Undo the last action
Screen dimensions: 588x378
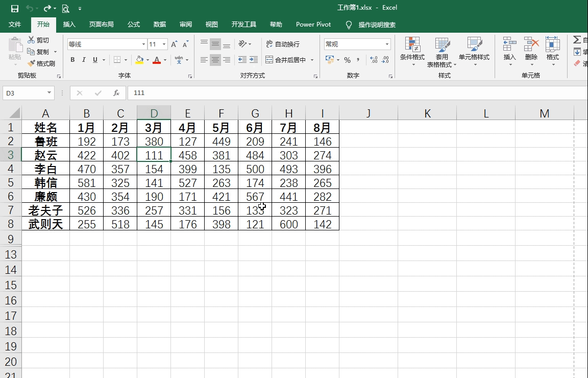30,8
